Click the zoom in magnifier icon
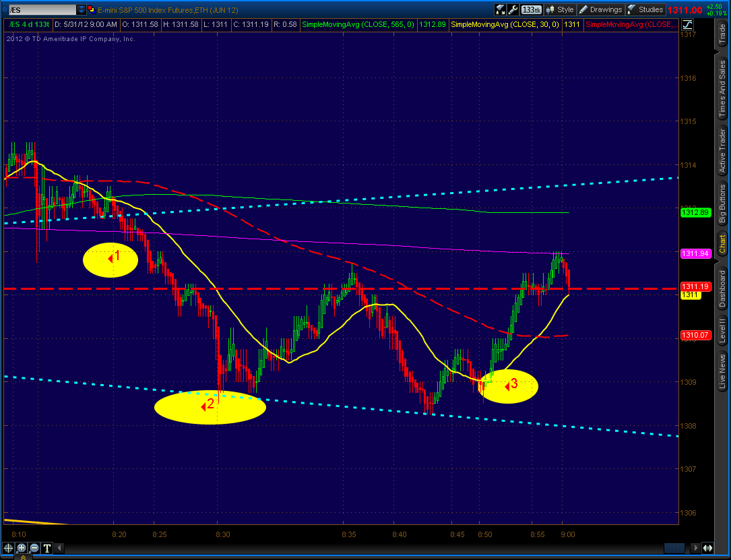The height and width of the screenshot is (560, 731). 22,548
